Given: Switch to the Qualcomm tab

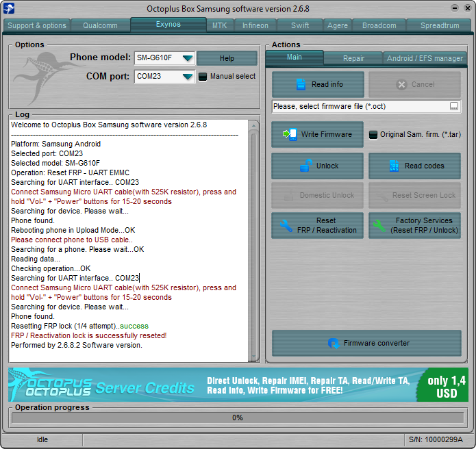Looking at the screenshot, I should 100,25.
